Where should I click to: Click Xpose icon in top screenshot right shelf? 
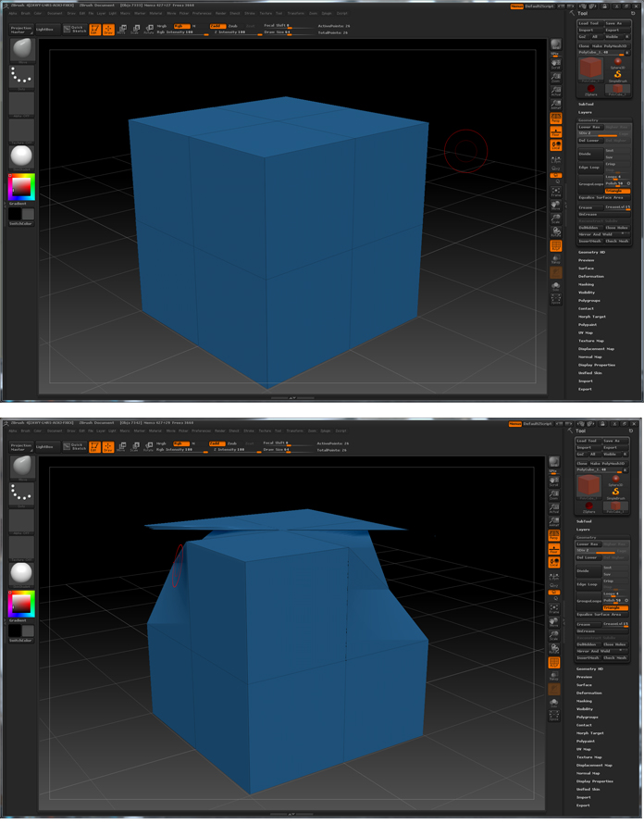pos(556,300)
